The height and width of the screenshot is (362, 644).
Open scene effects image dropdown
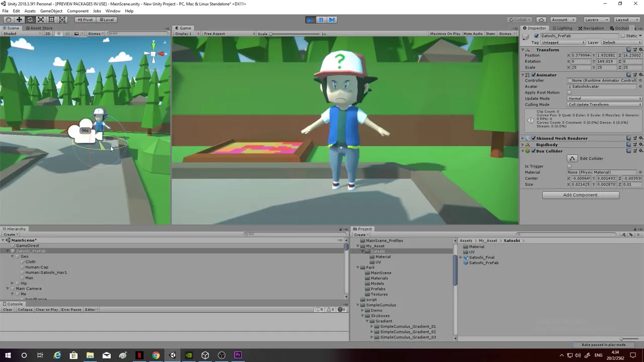[x=77, y=34]
